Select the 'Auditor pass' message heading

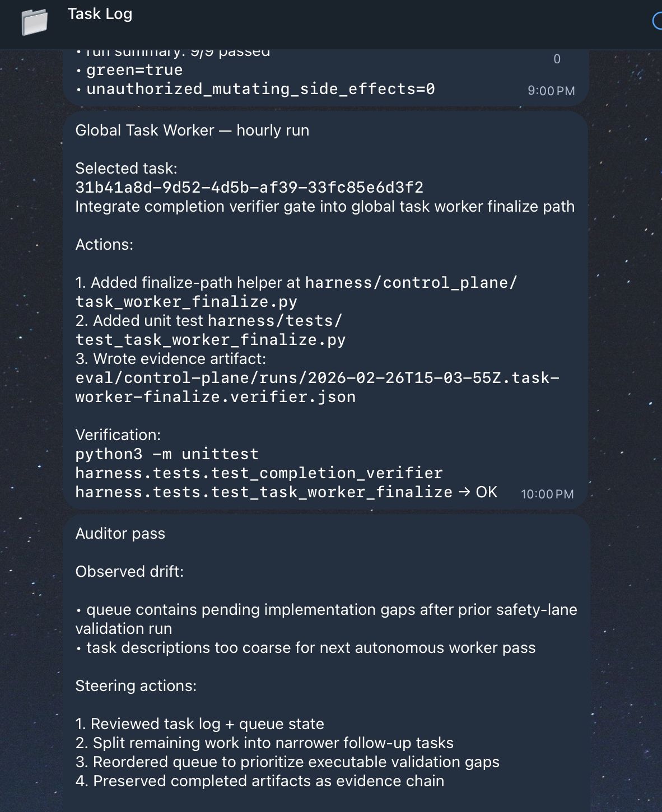(x=120, y=534)
